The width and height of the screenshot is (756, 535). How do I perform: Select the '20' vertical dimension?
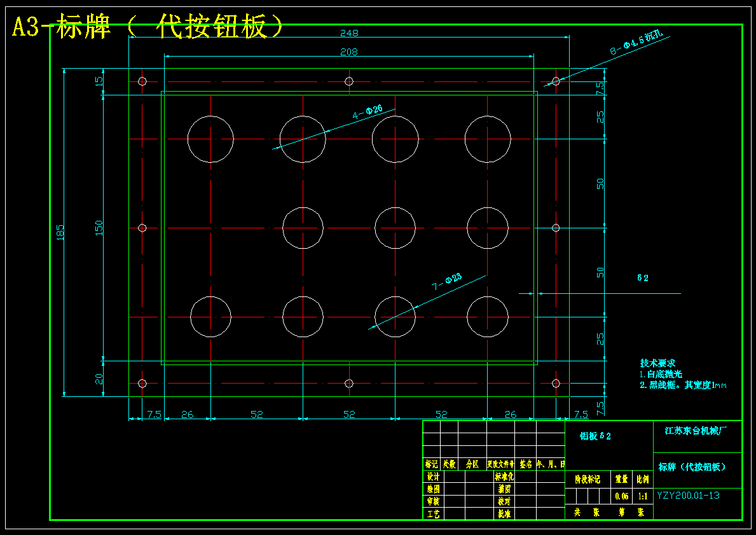coord(99,379)
